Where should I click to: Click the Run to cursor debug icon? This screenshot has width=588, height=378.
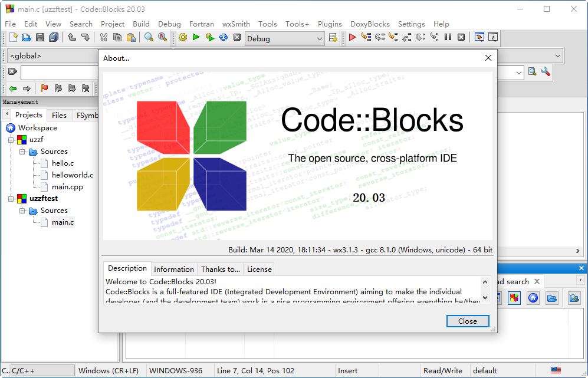tap(366, 37)
